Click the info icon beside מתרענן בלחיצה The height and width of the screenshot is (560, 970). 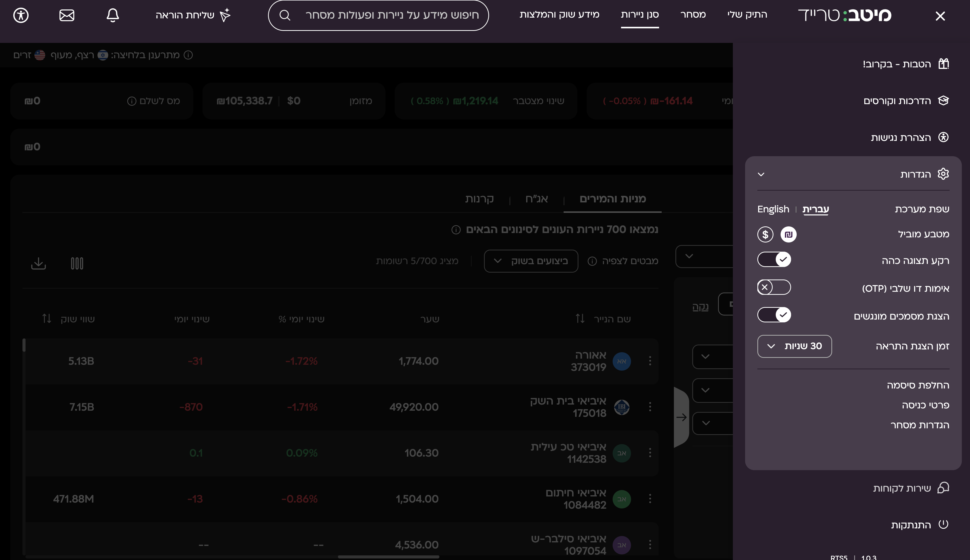point(188,55)
